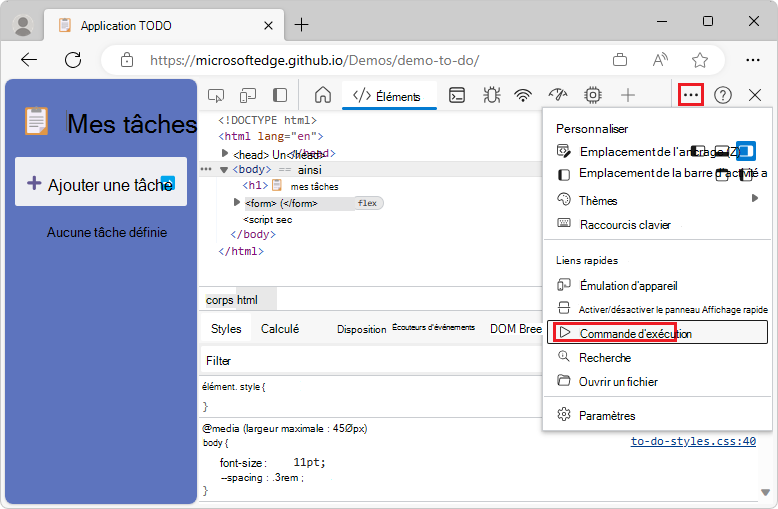Screen dimensions: 778x509
Task: Dock DevTools to the left
Action: coord(699,151)
